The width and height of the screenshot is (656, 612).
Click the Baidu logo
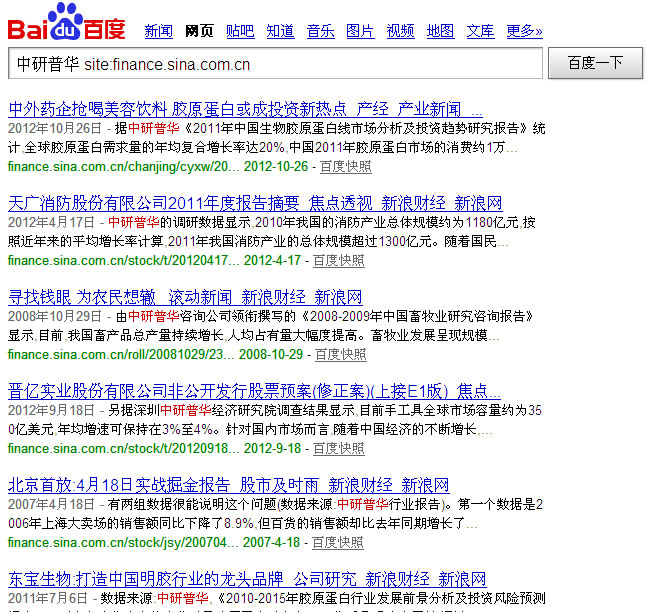[67, 22]
